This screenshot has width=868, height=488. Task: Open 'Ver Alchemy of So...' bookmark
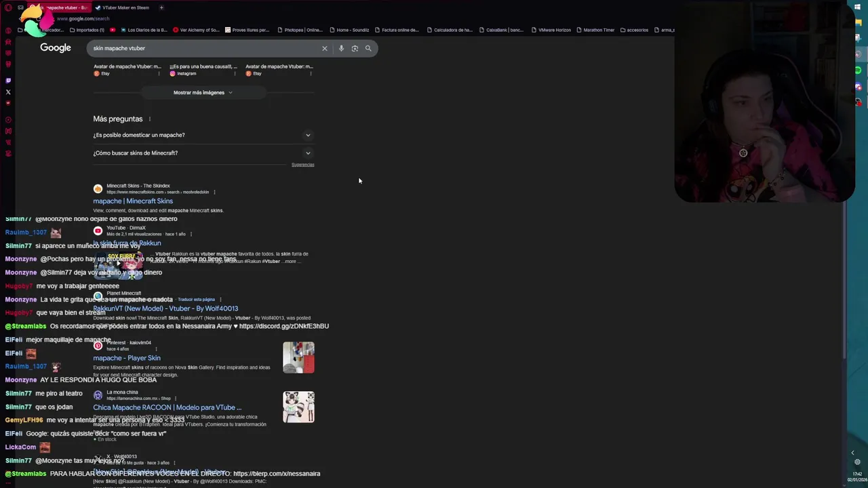click(x=196, y=30)
